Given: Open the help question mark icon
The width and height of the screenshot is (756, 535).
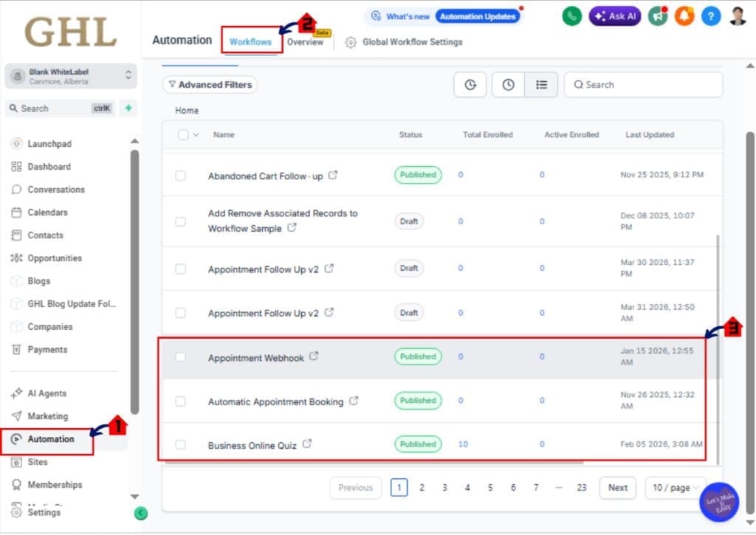Looking at the screenshot, I should tap(710, 15).
